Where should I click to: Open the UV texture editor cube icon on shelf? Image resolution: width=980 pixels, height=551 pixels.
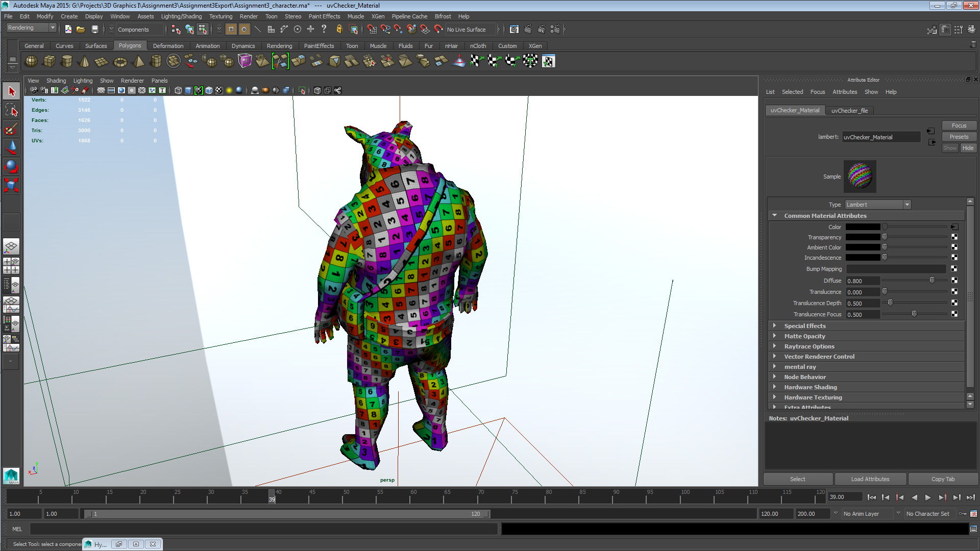click(245, 61)
